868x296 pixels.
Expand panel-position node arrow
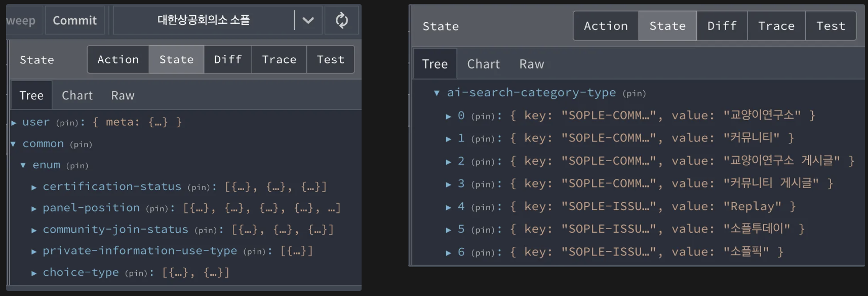pyautogui.click(x=34, y=208)
